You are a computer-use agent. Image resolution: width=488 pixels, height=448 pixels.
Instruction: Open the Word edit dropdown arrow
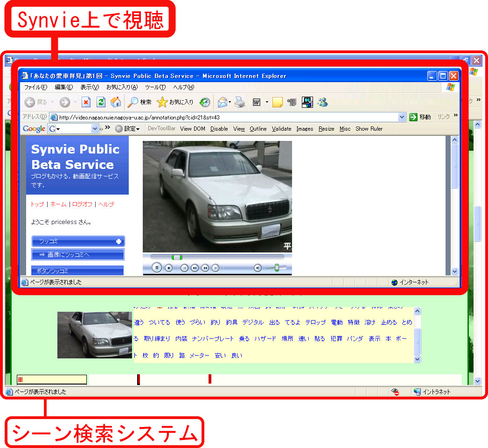coord(267,102)
